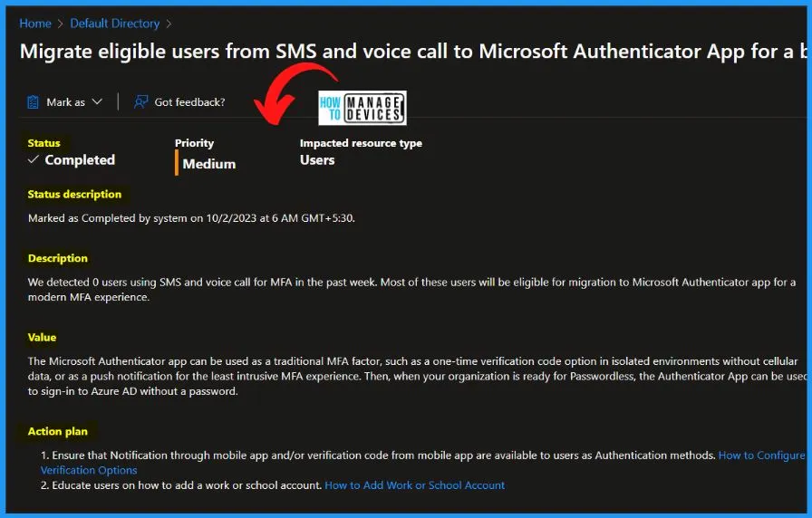The width and height of the screenshot is (812, 518).
Task: Click the Got feedback person icon
Action: click(x=140, y=102)
